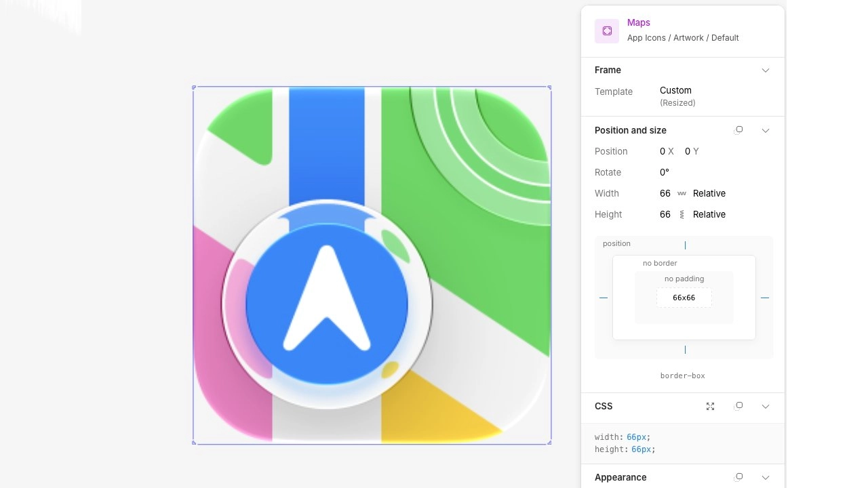
Task: Click the CSS section heading
Action: (x=604, y=406)
